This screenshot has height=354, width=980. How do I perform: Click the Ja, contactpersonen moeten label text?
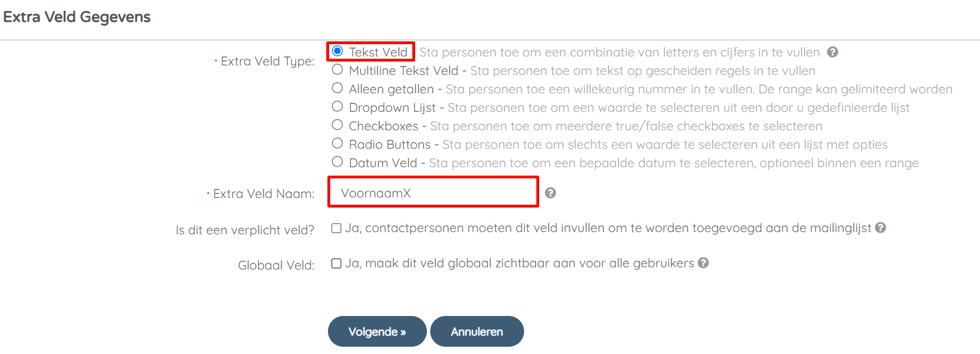pos(608,228)
